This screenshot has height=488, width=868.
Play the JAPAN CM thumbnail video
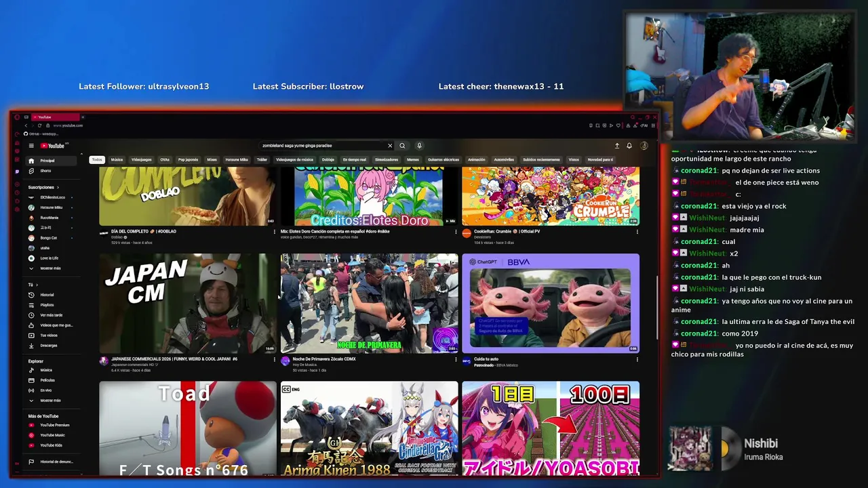click(188, 304)
